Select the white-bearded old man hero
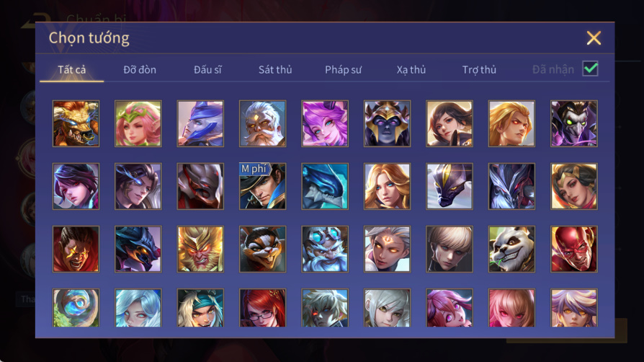Screen dimensions: 644x362 point(262,123)
